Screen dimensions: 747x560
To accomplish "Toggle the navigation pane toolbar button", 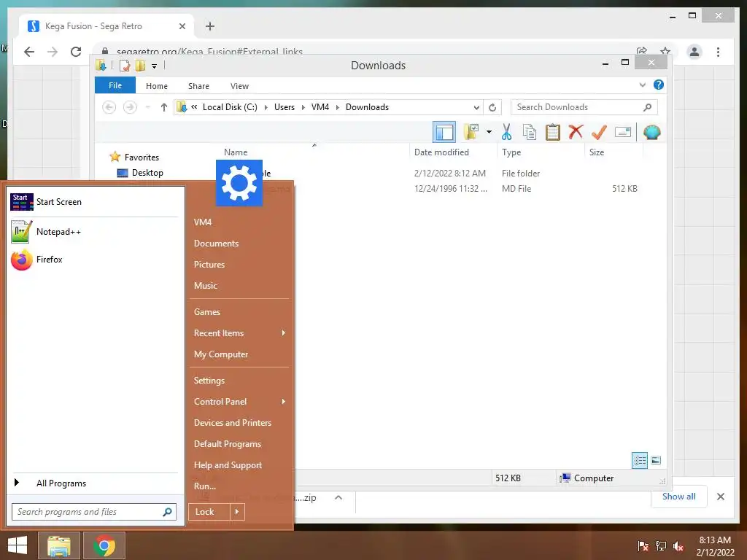I will pyautogui.click(x=444, y=133).
